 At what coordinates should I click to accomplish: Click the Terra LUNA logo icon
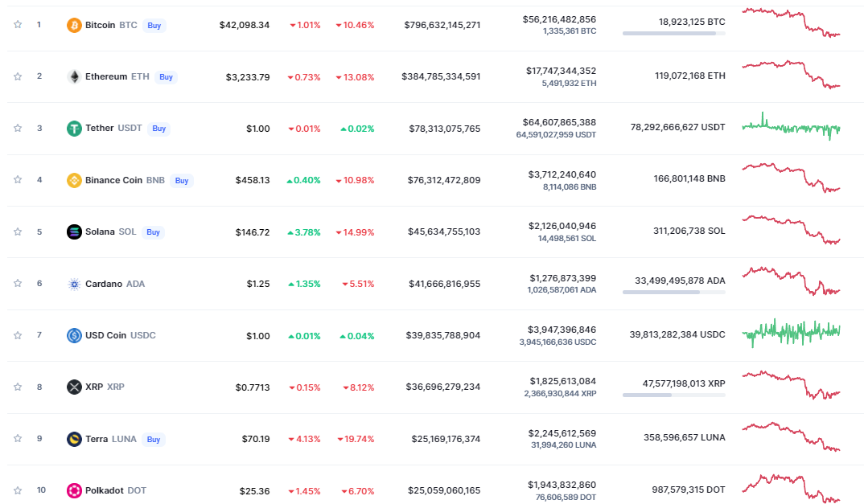tap(74, 439)
